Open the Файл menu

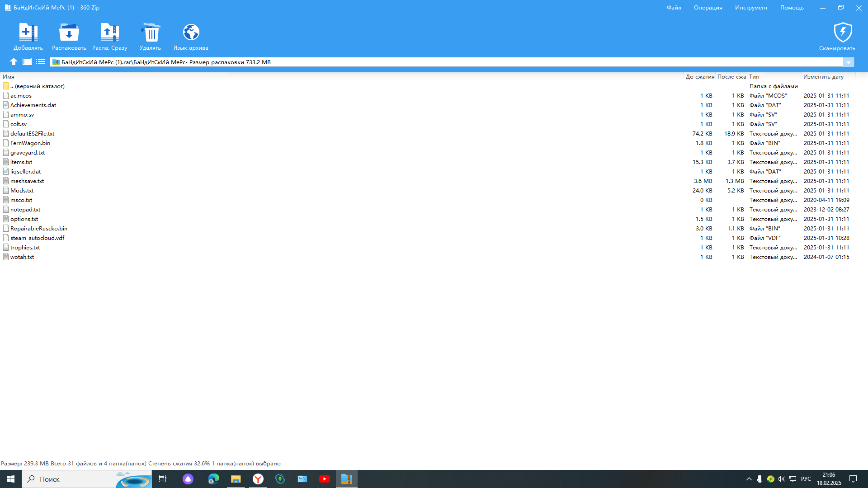click(x=674, y=8)
